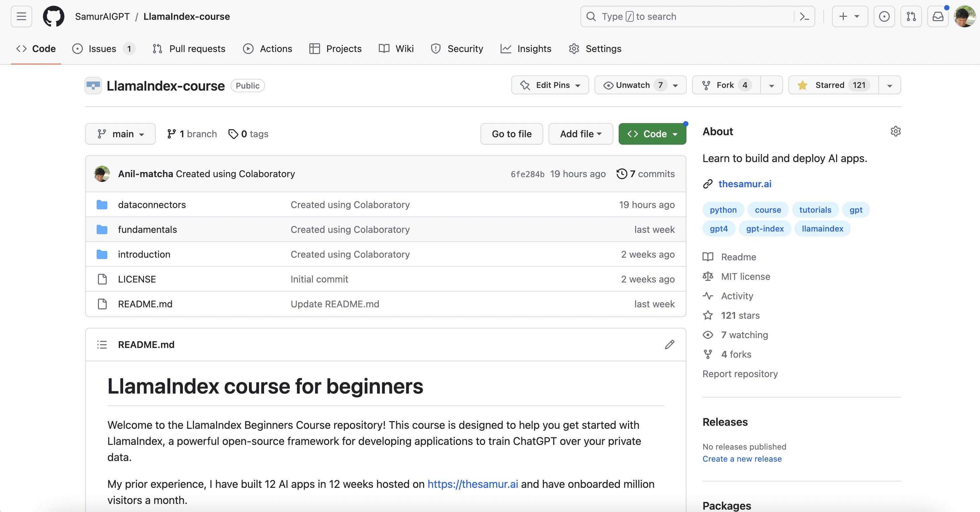This screenshot has height=512, width=980.
Task: Click the Go to file button
Action: pos(511,134)
